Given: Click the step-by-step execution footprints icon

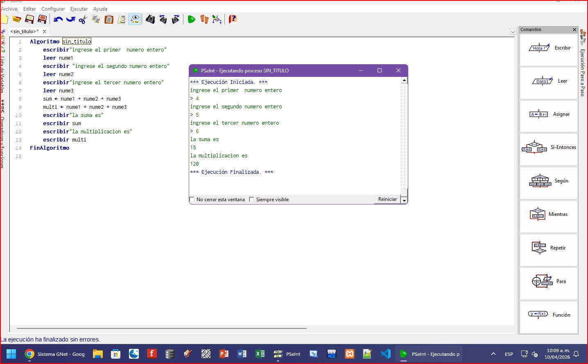Looking at the screenshot, I should tap(204, 19).
